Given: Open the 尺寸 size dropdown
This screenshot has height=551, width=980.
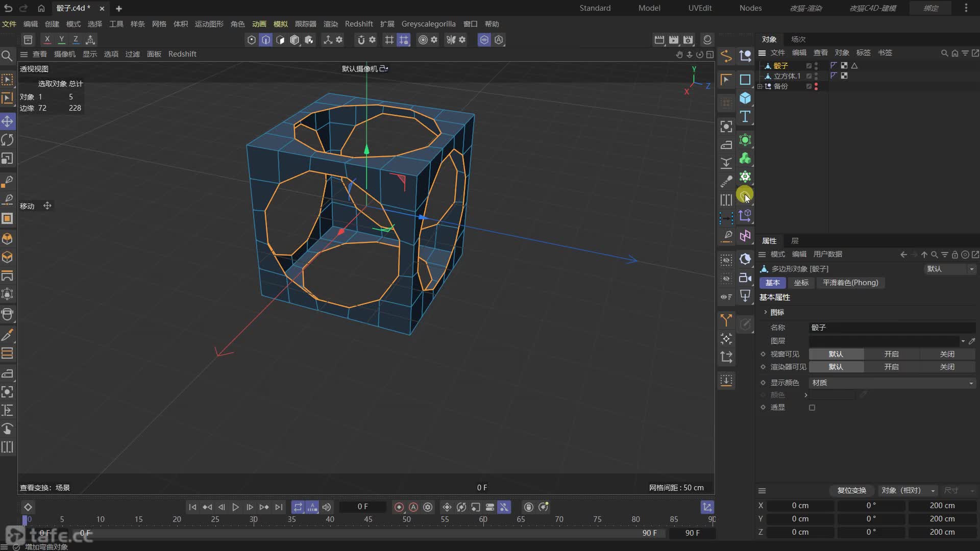Looking at the screenshot, I should [x=959, y=490].
